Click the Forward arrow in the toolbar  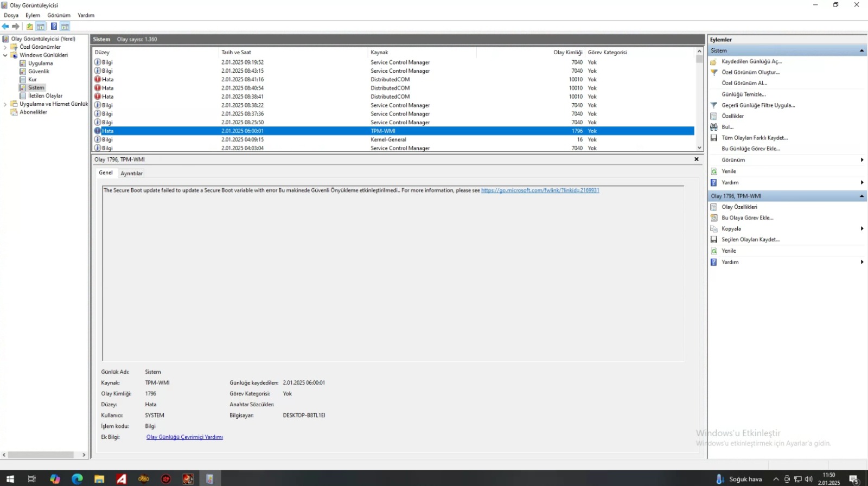click(16, 27)
